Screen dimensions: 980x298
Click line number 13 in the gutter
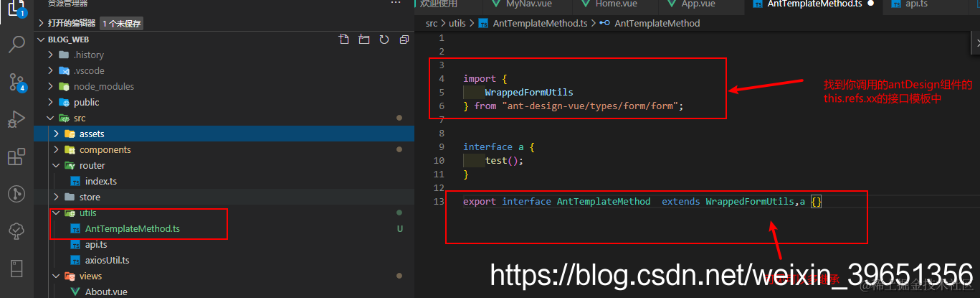point(439,202)
